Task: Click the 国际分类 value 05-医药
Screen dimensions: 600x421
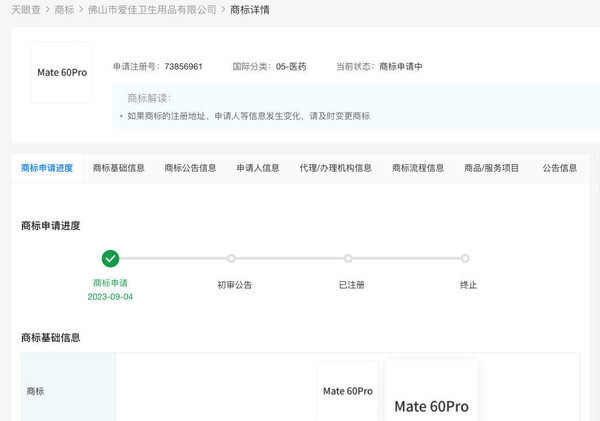Action: [x=291, y=67]
